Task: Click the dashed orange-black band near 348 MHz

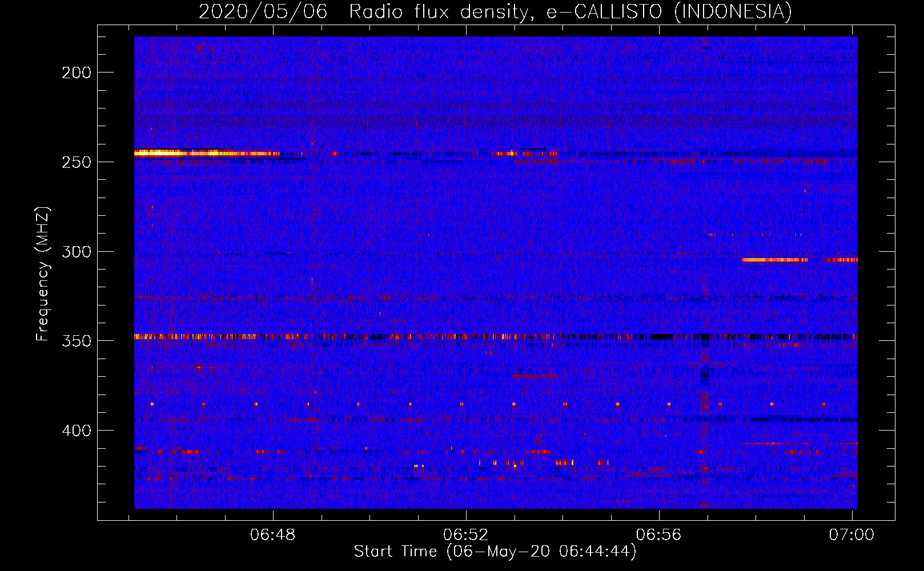Action: tap(496, 337)
